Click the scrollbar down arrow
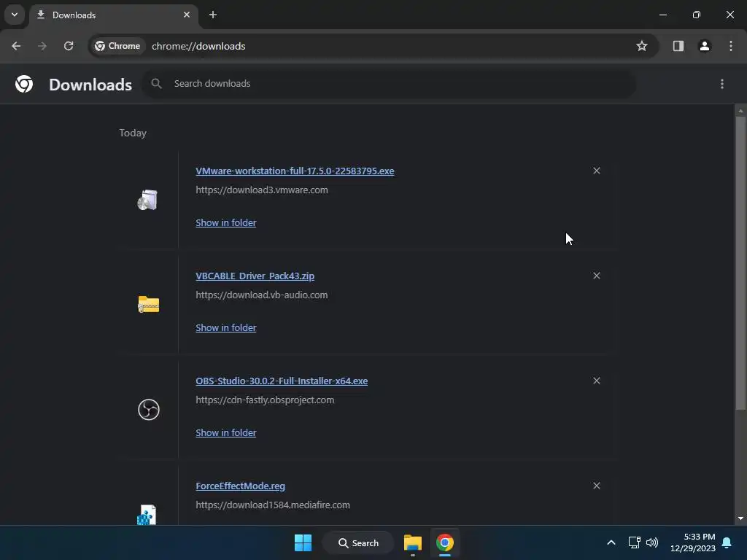Viewport: 747px width, 560px height. coord(740,518)
